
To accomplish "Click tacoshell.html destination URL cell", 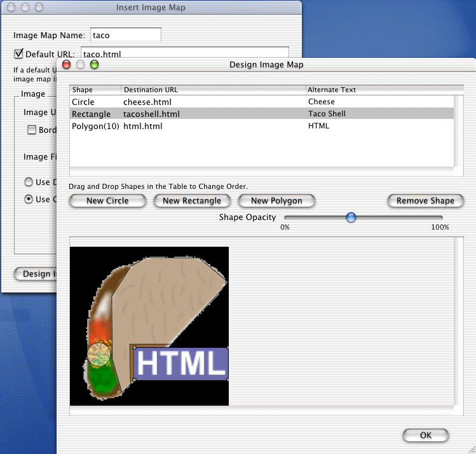I will tap(151, 114).
